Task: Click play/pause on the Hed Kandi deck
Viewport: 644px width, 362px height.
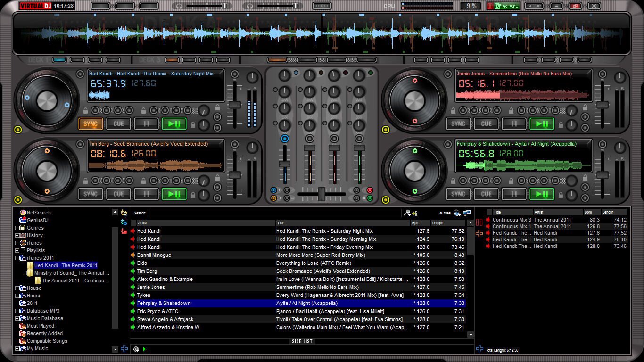Action: [174, 124]
